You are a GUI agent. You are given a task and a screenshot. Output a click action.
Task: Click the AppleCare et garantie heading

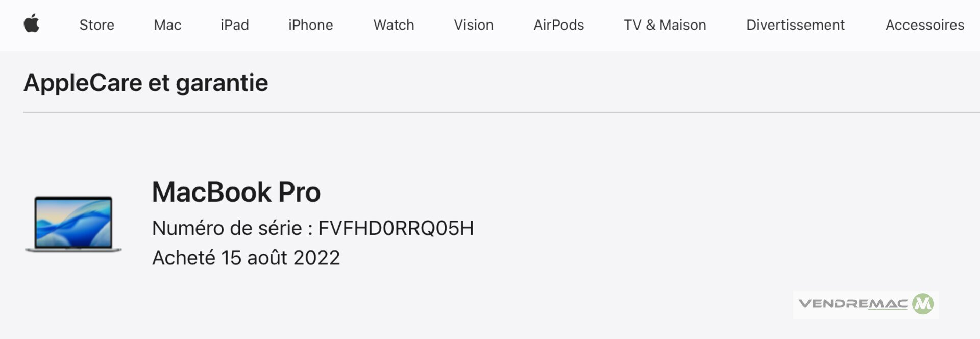tap(145, 83)
